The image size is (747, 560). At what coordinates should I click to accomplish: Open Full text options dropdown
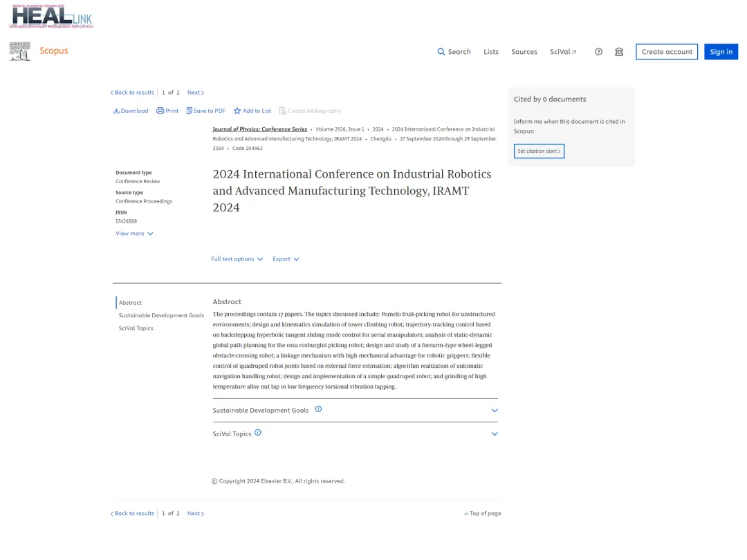pos(237,259)
